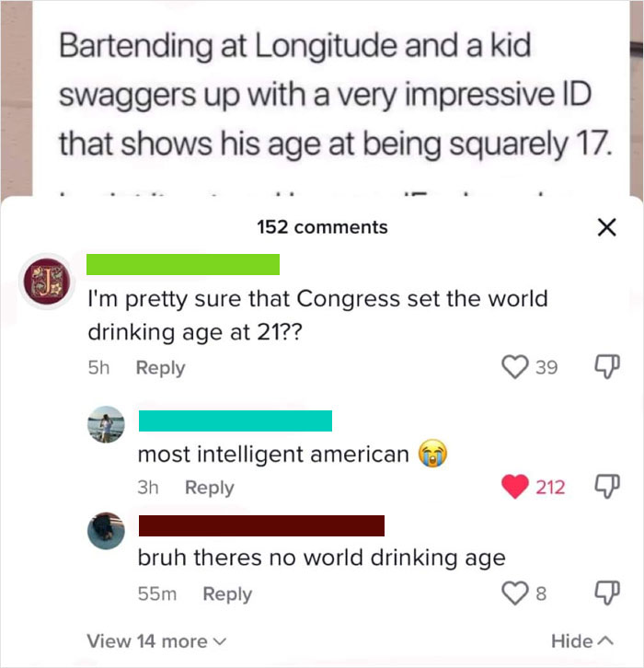Viewport: 644px width, 668px height.
Task: Like the 'no world drinking age' reply
Action: pyautogui.click(x=515, y=593)
